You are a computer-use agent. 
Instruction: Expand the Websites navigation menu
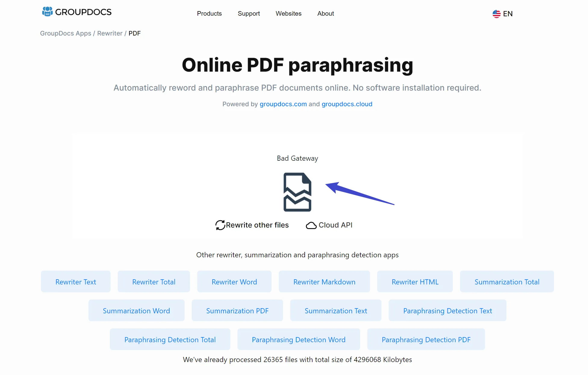coord(288,14)
